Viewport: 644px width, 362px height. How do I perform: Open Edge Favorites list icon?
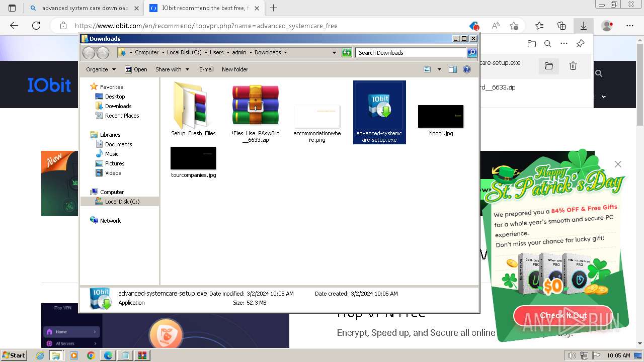tap(539, 26)
